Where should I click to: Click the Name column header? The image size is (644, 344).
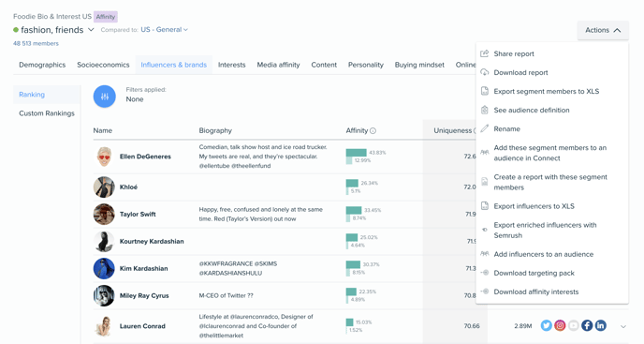(x=103, y=130)
